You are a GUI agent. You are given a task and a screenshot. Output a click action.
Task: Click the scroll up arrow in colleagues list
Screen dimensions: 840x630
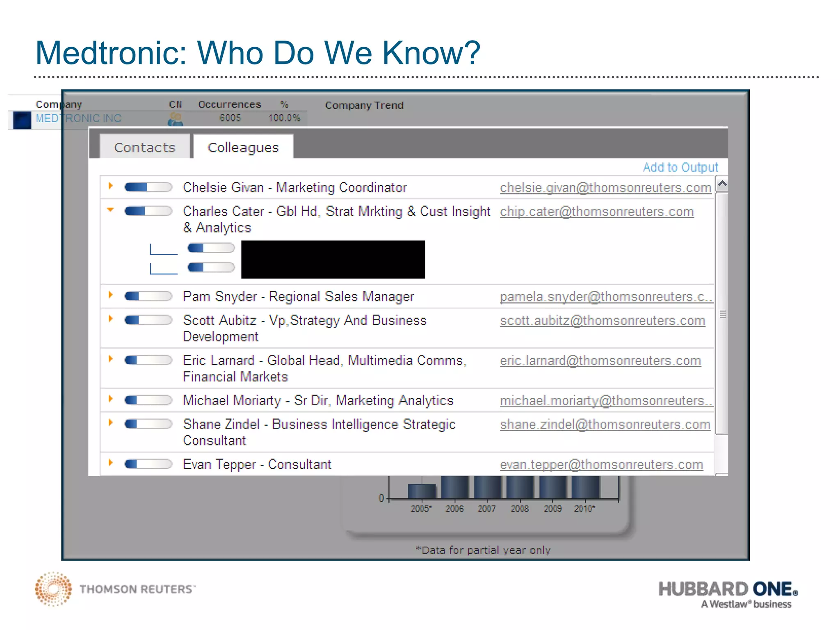(722, 183)
